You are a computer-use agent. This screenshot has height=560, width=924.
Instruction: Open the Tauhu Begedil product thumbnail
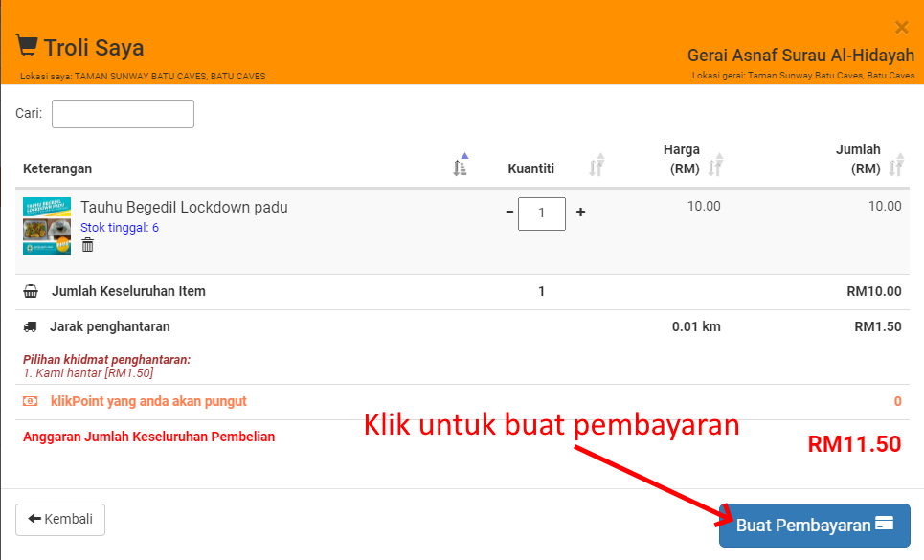click(x=47, y=226)
